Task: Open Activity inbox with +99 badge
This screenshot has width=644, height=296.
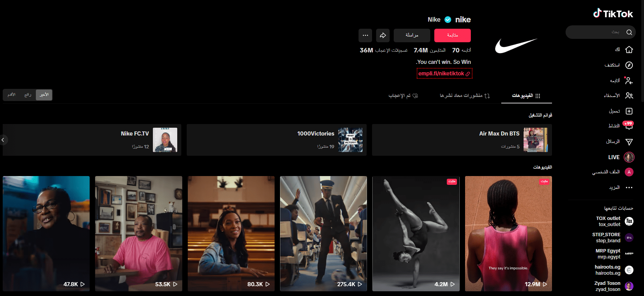Action: pos(629,126)
